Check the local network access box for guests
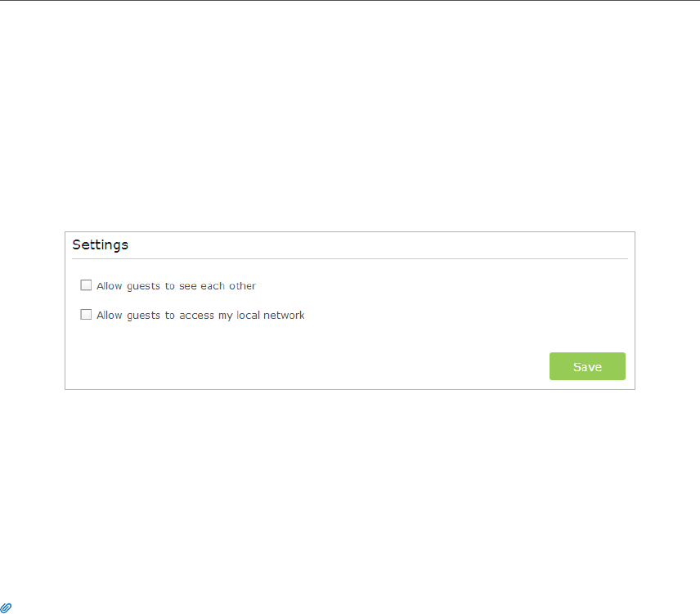 [x=86, y=315]
